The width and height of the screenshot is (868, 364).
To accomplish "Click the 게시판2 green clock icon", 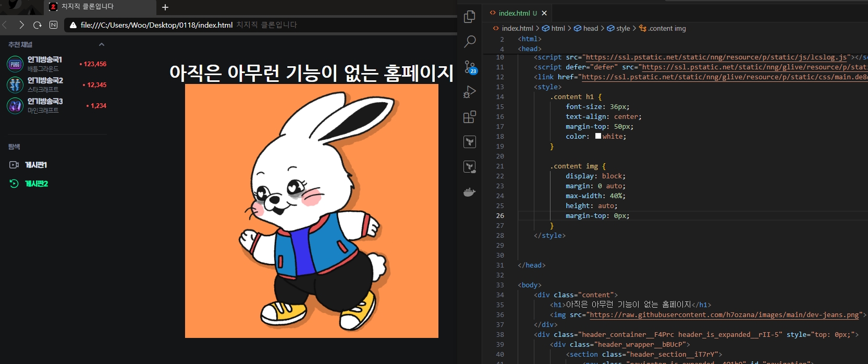I will [x=14, y=184].
